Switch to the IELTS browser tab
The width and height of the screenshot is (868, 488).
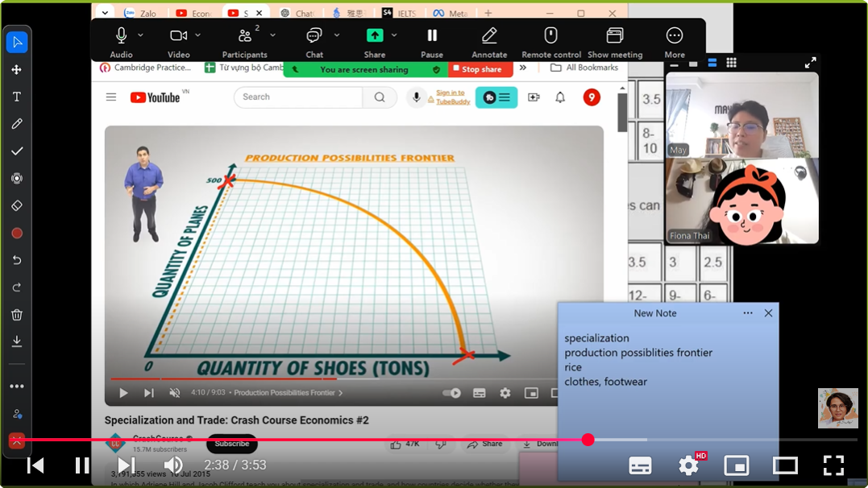click(401, 13)
